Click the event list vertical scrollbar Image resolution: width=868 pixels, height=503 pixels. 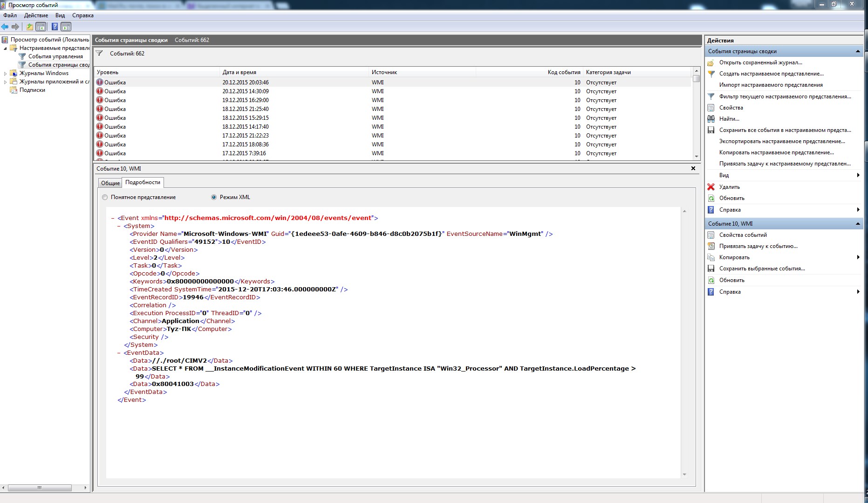697,117
